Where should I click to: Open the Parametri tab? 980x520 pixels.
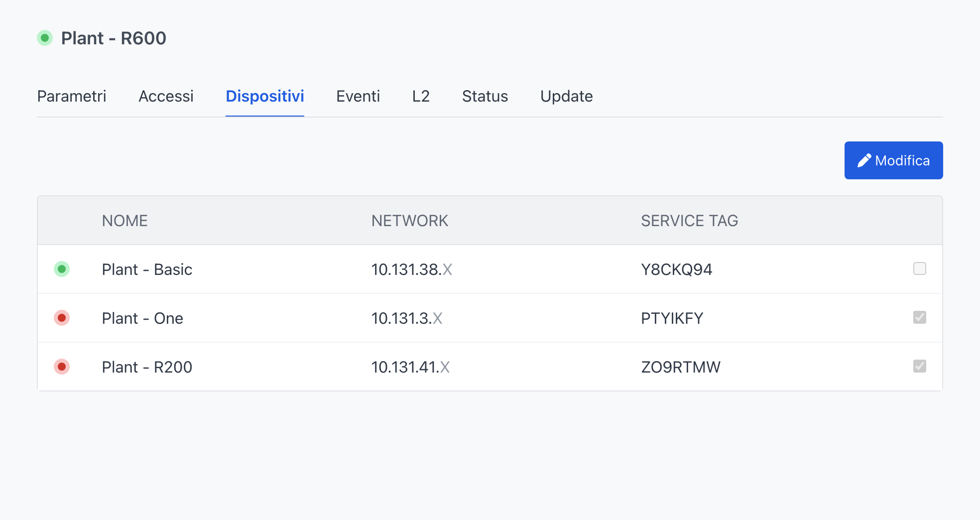point(72,96)
